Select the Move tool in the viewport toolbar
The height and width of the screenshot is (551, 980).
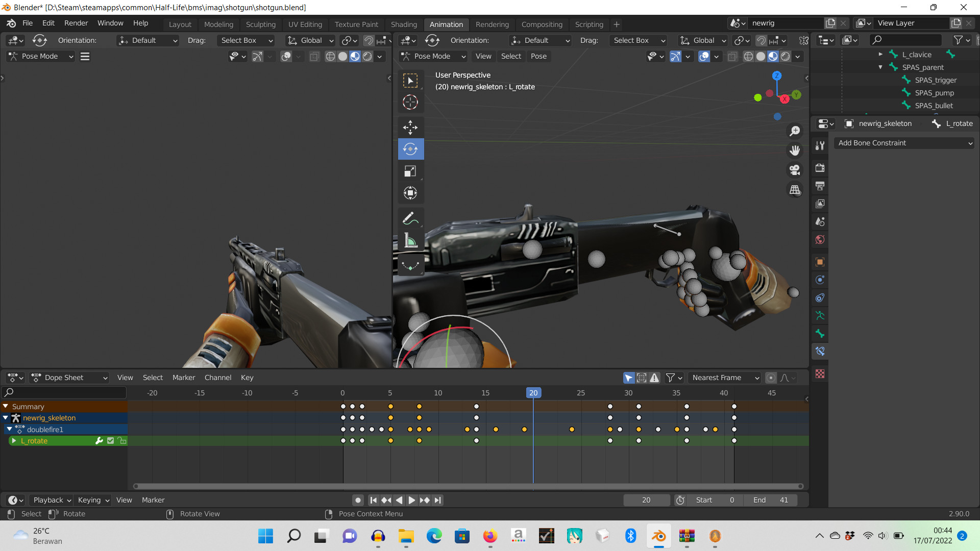pos(411,127)
